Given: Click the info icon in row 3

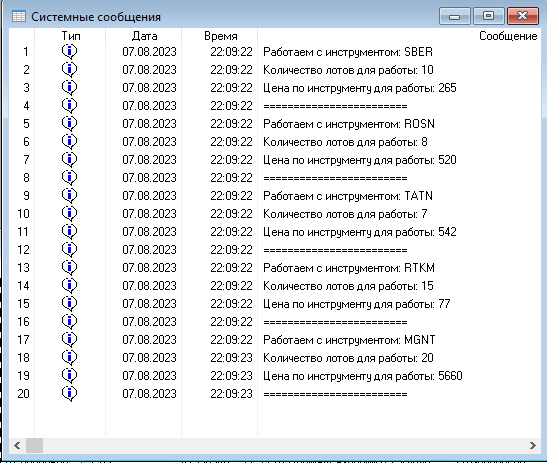Looking at the screenshot, I should [x=69, y=88].
